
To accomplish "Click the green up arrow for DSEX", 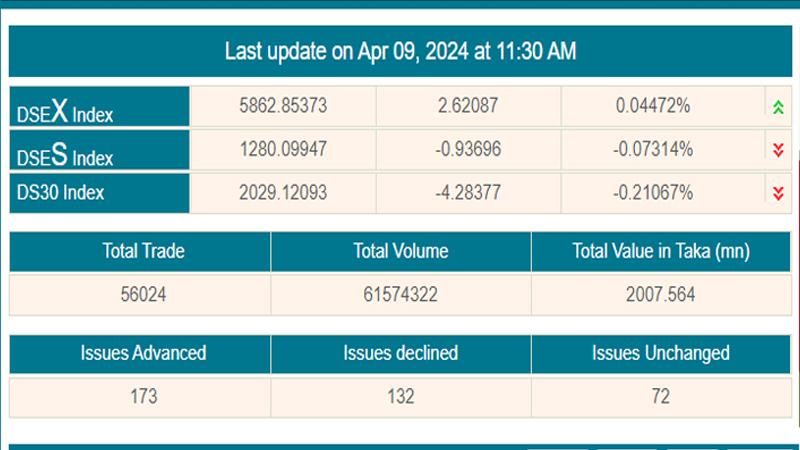I will pyautogui.click(x=777, y=107).
